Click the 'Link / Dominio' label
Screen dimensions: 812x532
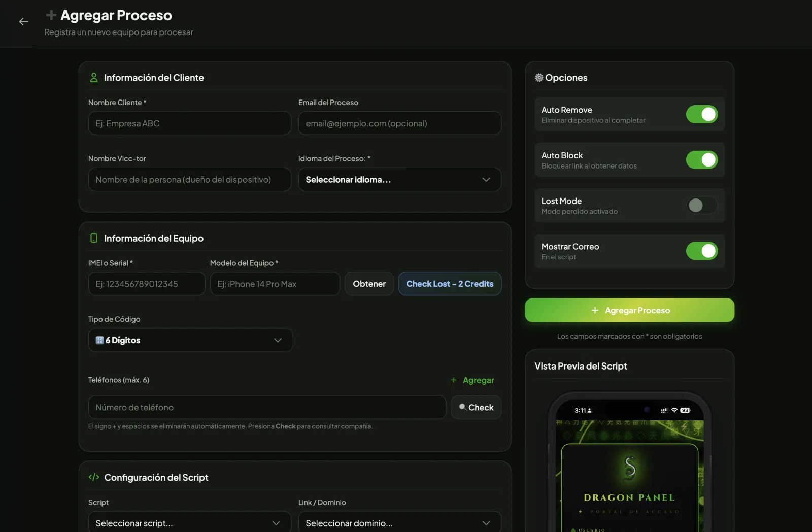tap(322, 502)
